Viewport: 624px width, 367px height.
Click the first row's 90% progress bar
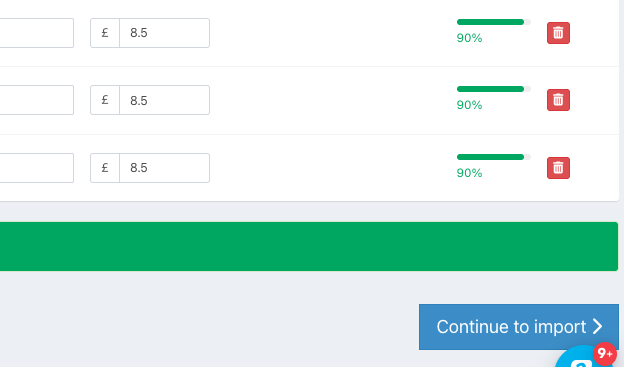(x=494, y=22)
